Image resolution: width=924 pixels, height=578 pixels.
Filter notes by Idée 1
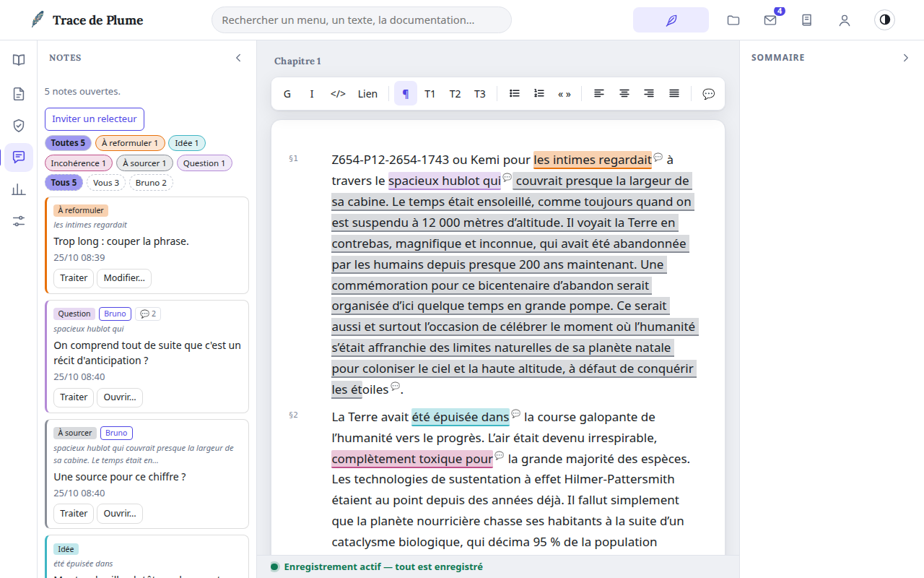pyautogui.click(x=187, y=143)
